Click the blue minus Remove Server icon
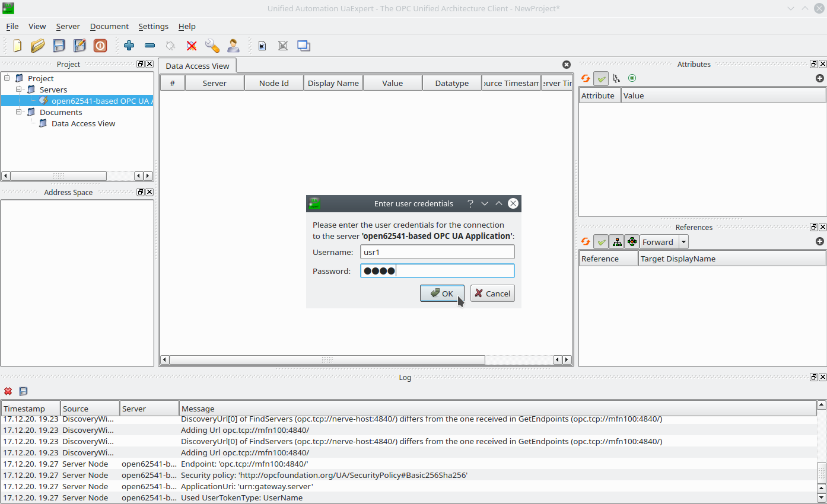827x504 pixels. (150, 46)
